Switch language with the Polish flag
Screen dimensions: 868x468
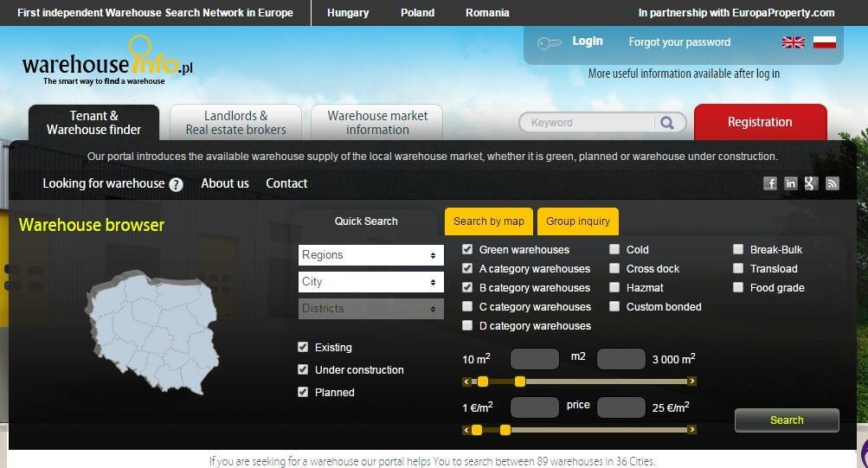point(824,42)
